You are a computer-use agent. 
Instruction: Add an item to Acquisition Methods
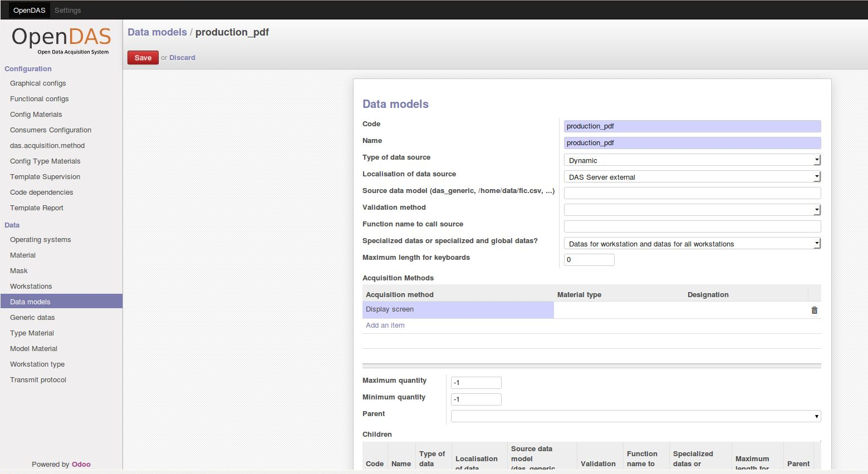(385, 325)
